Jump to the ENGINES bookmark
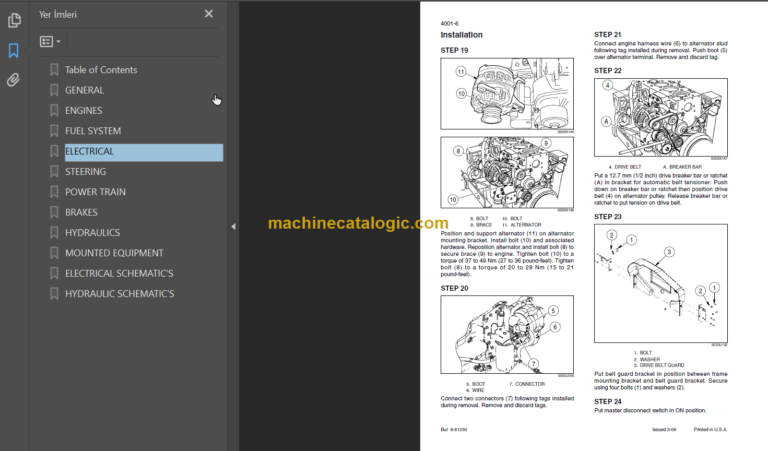Viewport: 768px width, 451px height. click(x=84, y=111)
